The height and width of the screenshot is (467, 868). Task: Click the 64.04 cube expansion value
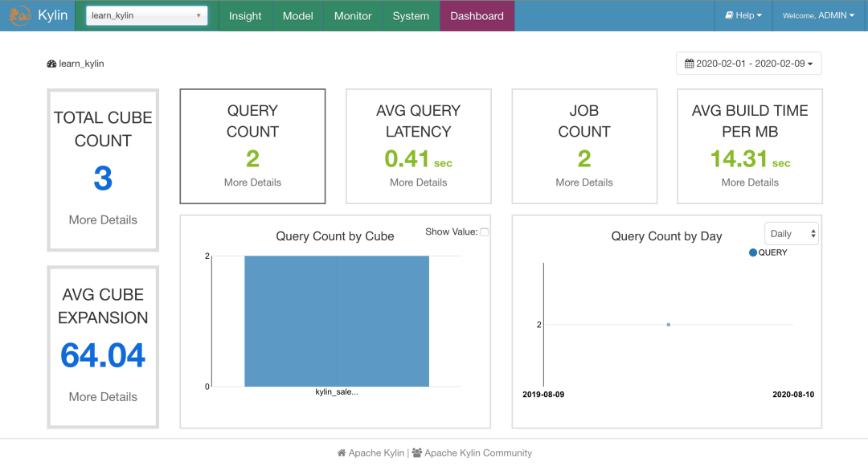point(103,355)
